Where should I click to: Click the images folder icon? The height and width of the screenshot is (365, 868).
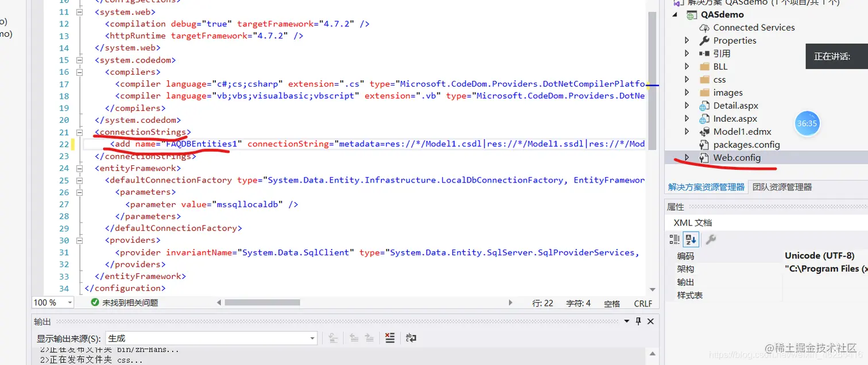tap(704, 93)
